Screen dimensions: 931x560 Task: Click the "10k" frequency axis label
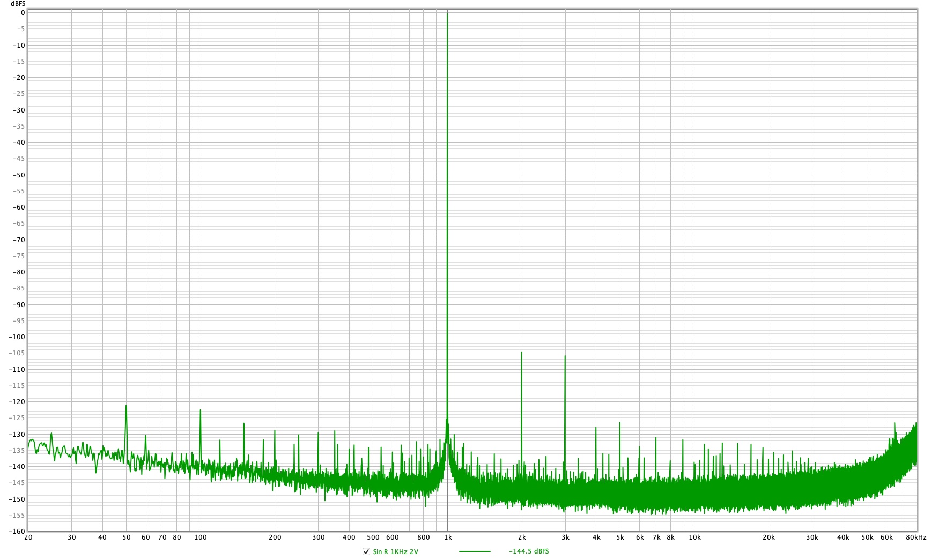[x=694, y=537]
